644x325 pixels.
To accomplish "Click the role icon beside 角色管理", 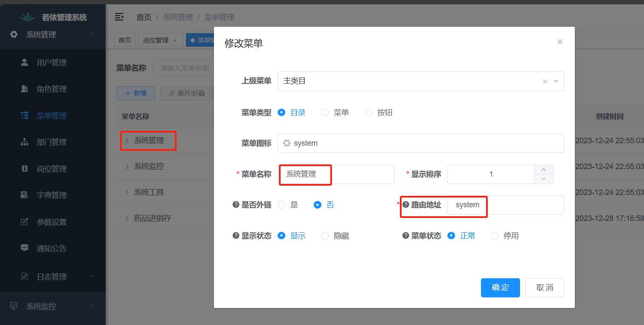I will [x=25, y=89].
